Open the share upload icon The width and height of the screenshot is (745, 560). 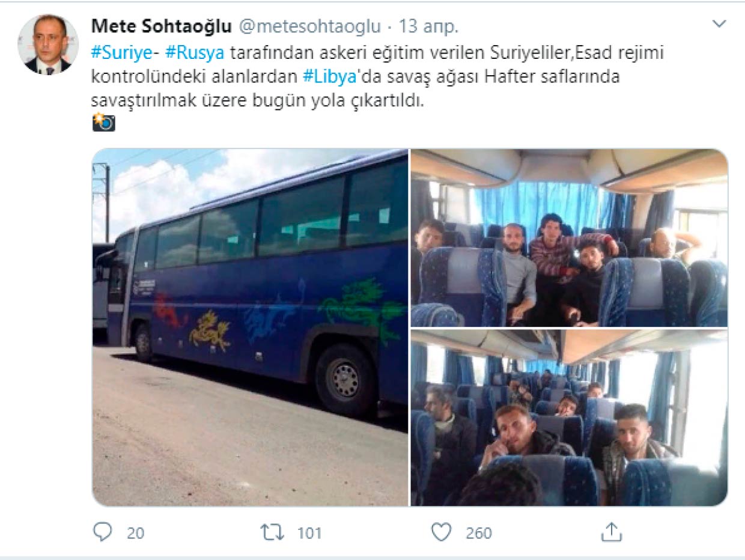[611, 531]
